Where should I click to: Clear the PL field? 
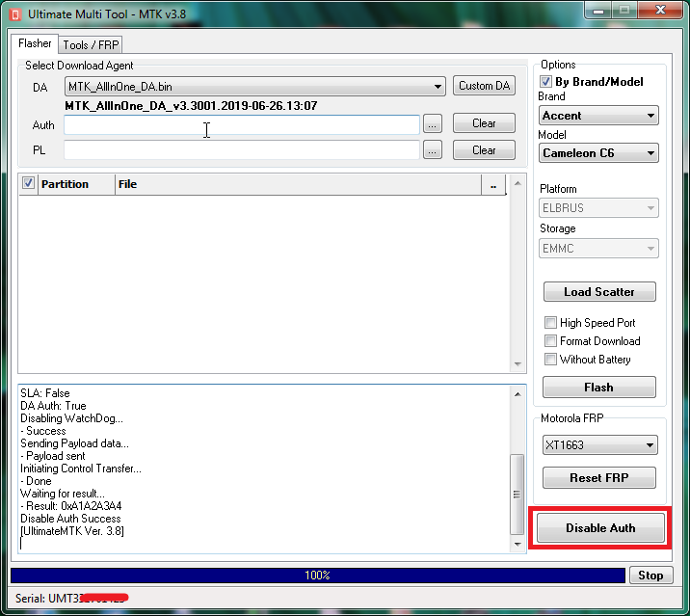[484, 150]
